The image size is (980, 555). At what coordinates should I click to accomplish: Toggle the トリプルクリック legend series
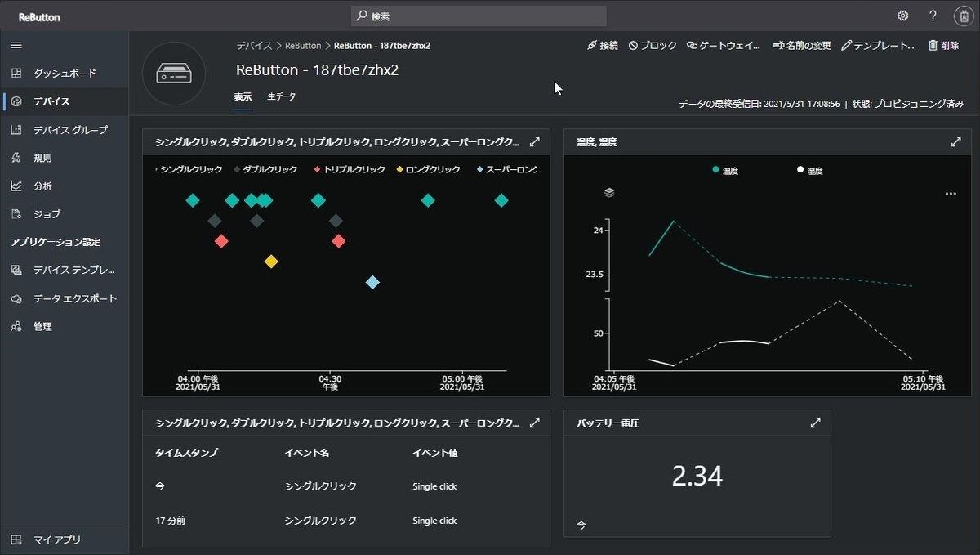tap(350, 170)
